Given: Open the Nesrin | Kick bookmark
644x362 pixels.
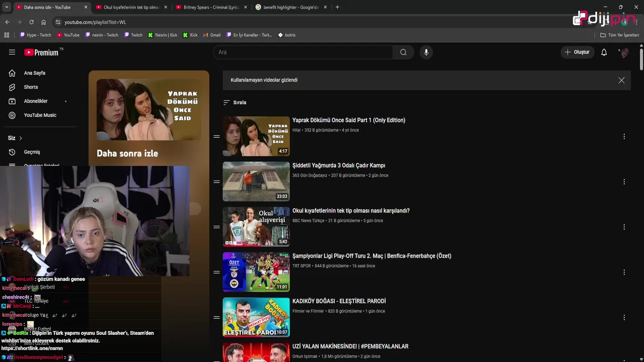Looking at the screenshot, I should (163, 35).
